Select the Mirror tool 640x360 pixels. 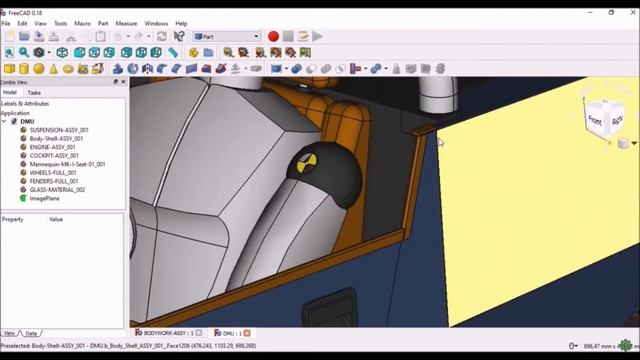pos(147,69)
